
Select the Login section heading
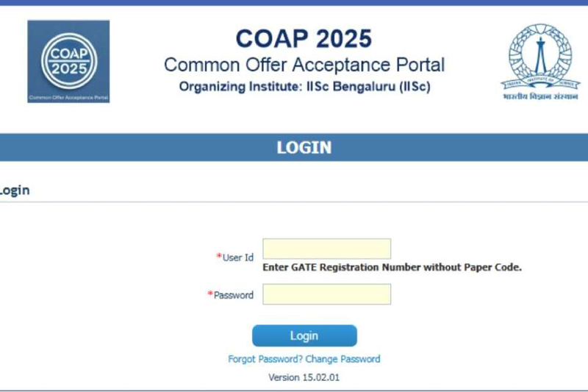[15, 190]
